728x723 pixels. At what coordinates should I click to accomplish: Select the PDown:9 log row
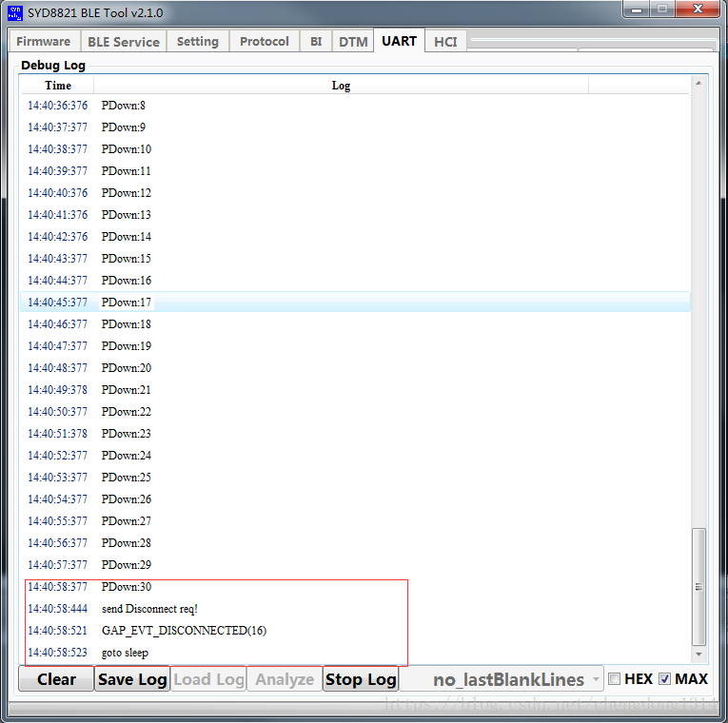tap(355, 127)
